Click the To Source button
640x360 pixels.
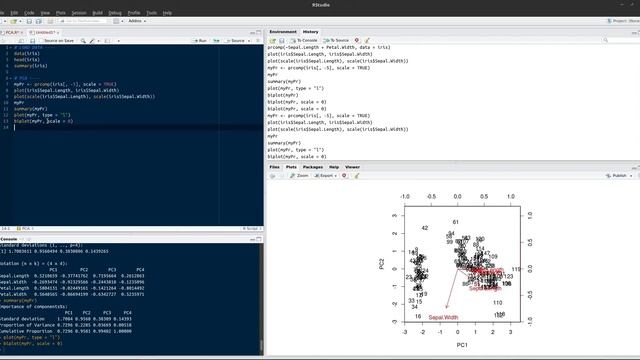[x=336, y=40]
